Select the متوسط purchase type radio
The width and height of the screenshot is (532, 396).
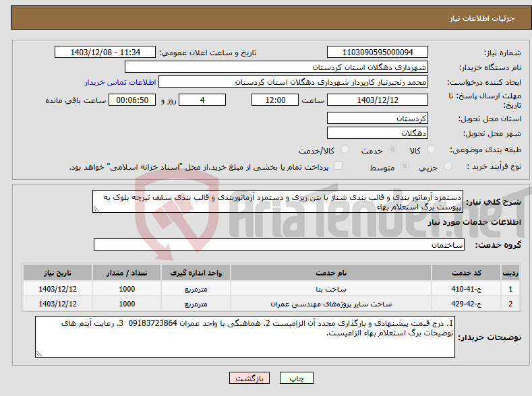405,166
